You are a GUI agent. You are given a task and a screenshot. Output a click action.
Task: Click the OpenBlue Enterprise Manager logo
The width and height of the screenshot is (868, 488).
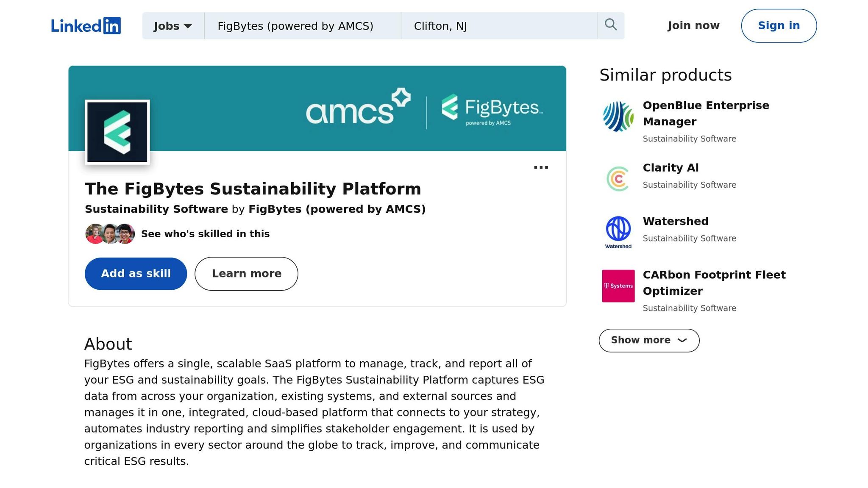coord(618,116)
